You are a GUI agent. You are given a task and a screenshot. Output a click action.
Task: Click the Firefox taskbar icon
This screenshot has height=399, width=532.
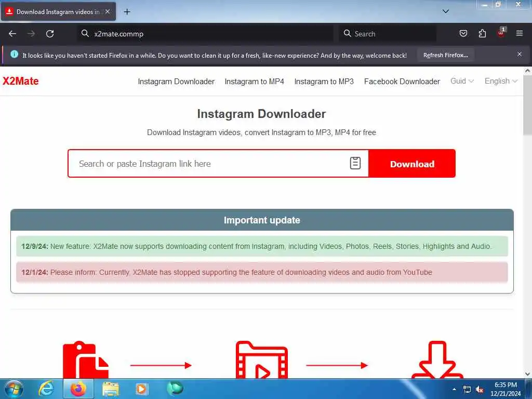[x=78, y=389]
